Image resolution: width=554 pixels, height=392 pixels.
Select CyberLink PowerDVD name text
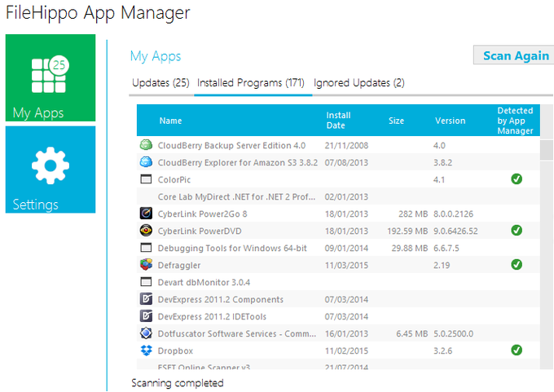click(200, 231)
